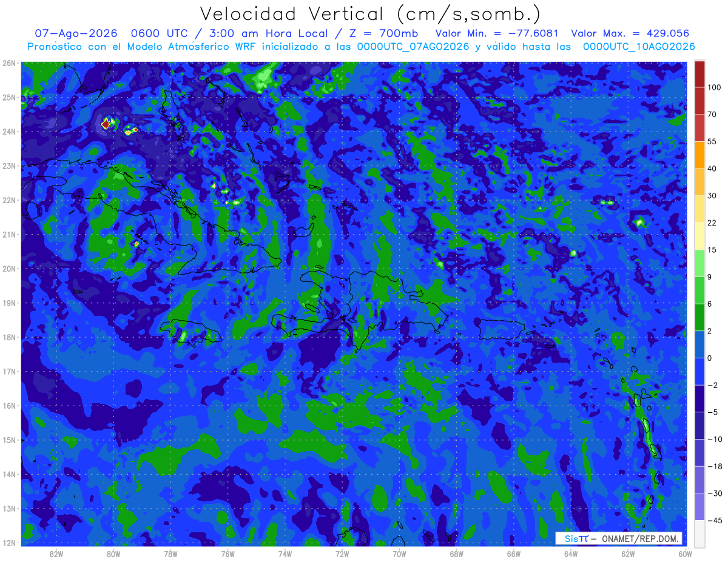
Task: Click the 78W longitude label
Action: click(x=170, y=554)
